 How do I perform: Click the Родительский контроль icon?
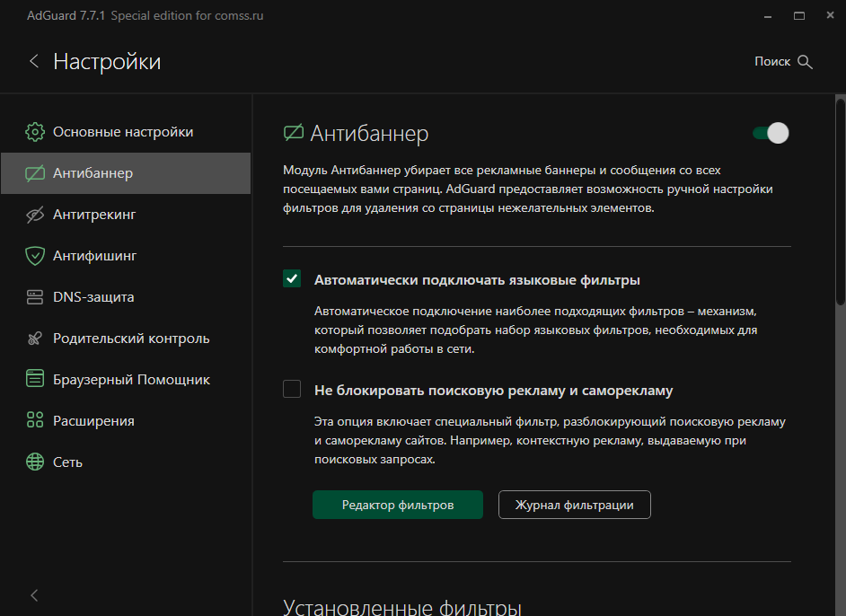click(35, 339)
